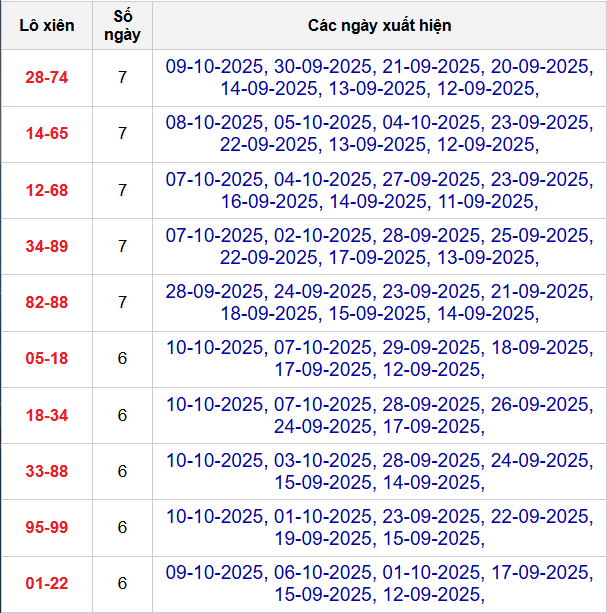Open the 18-34 lô xiên entry
Screen dimensions: 607x613
tap(46, 415)
